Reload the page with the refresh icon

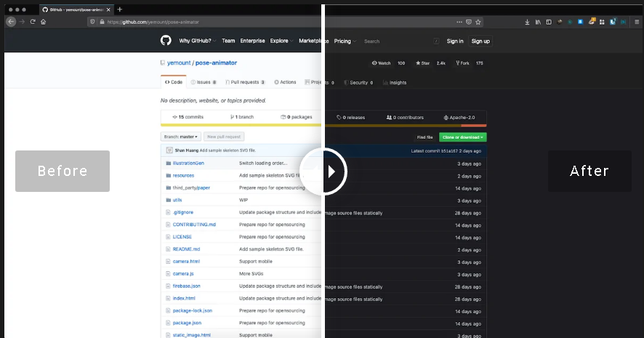[33, 22]
